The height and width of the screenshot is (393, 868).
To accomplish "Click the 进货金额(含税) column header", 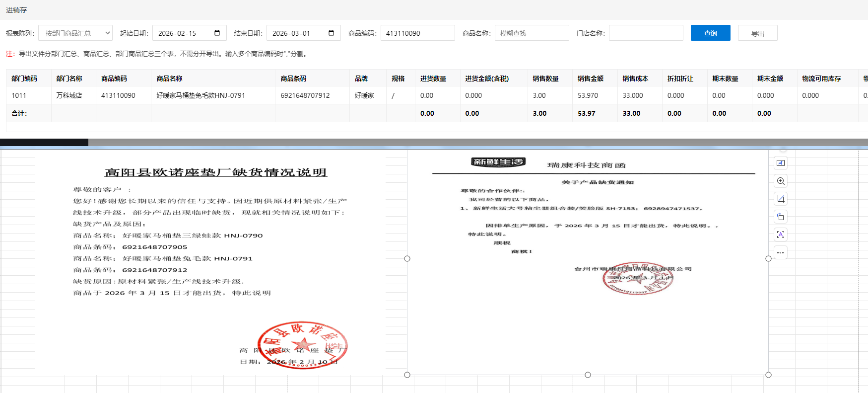I will click(x=486, y=79).
